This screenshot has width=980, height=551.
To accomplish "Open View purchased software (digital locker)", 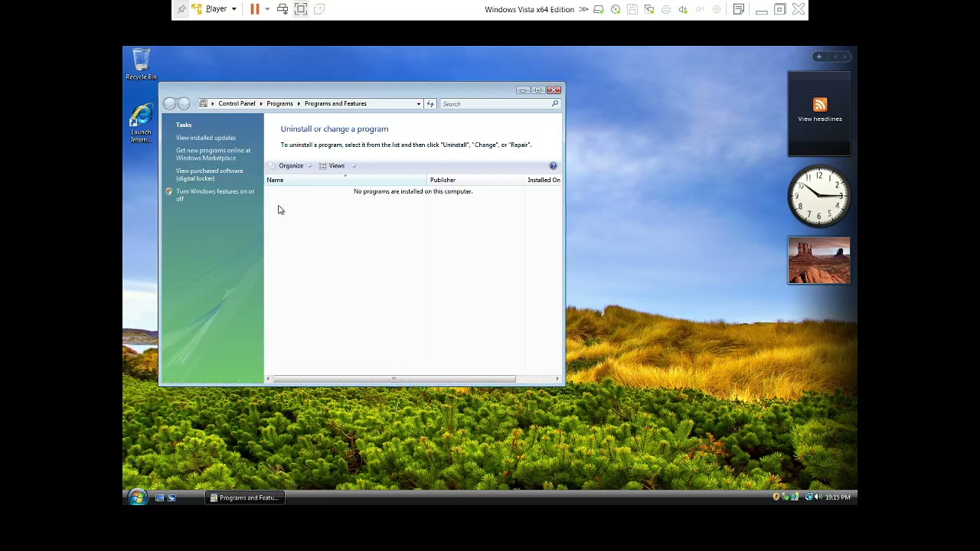I will 209,174.
